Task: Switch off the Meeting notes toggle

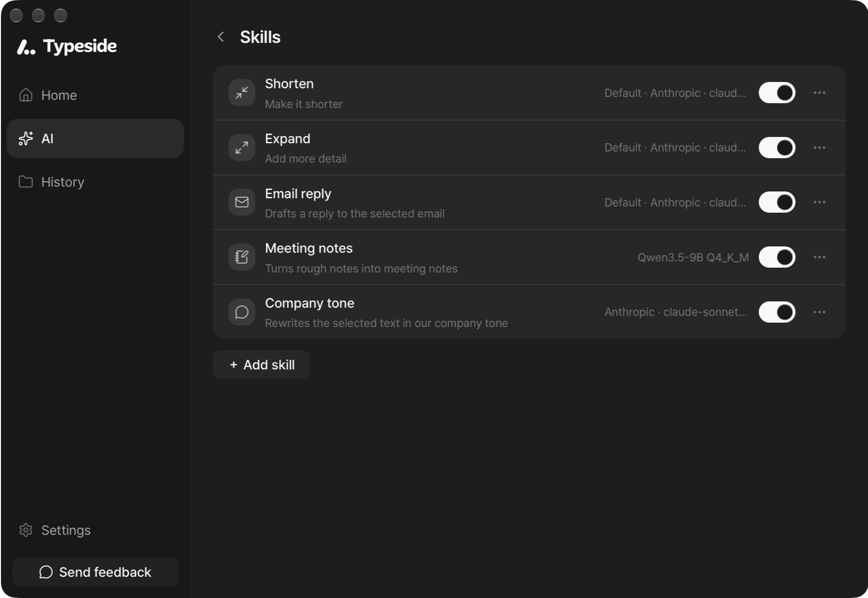Action: (x=777, y=257)
